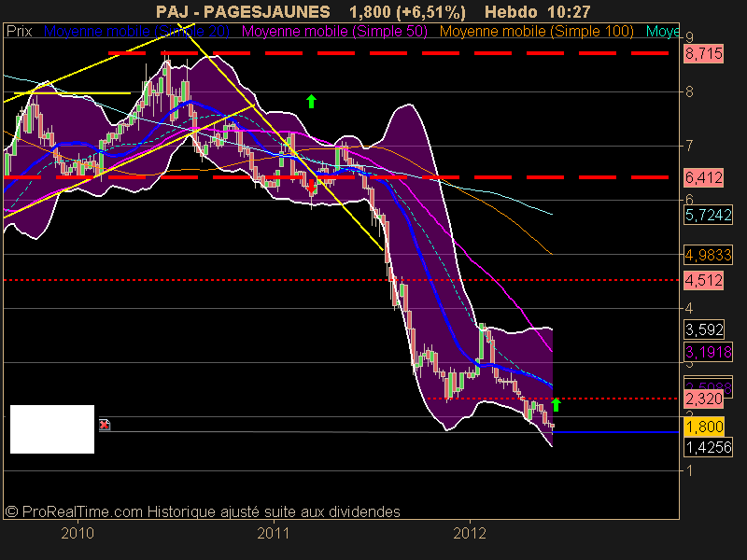Click the 'Hebdo' timeframe label
Screen dimensions: 747x560
510,11
